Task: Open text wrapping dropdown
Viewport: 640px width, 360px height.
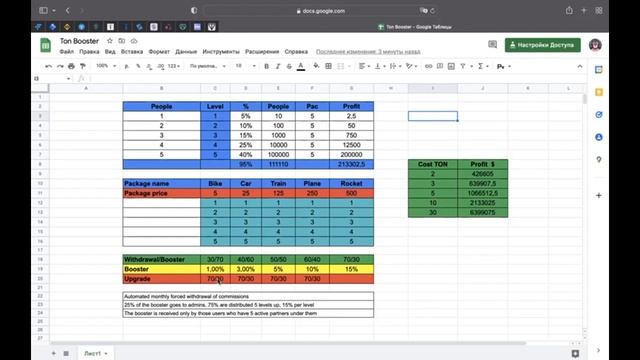Action: pyautogui.click(x=395, y=66)
